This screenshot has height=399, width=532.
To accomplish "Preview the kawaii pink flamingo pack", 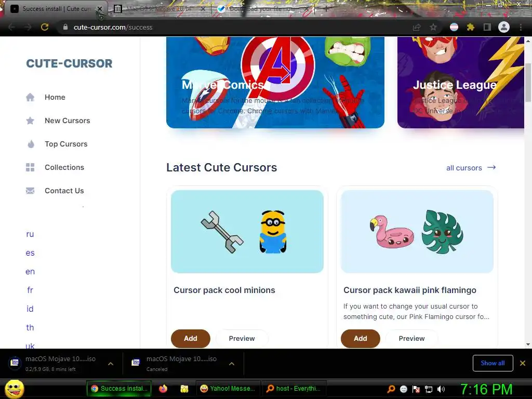I will pos(411,338).
